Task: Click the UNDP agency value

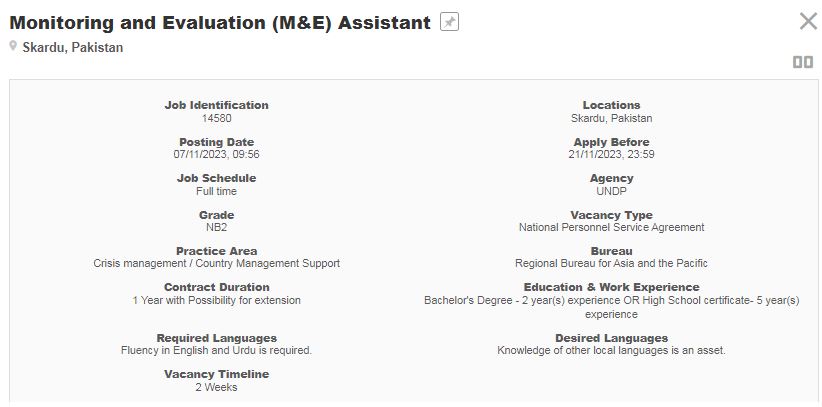Action: tap(611, 191)
